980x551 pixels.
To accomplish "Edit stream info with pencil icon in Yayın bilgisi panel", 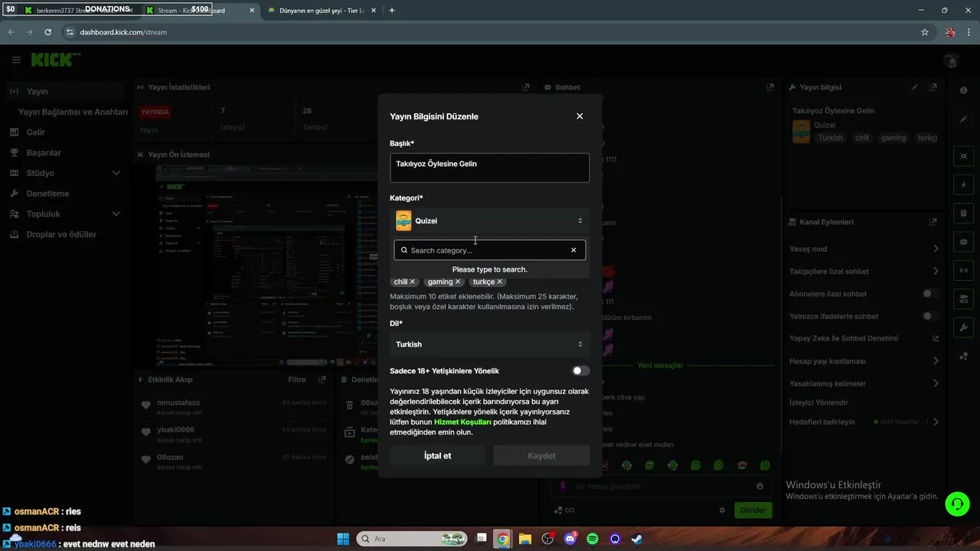I will click(915, 87).
